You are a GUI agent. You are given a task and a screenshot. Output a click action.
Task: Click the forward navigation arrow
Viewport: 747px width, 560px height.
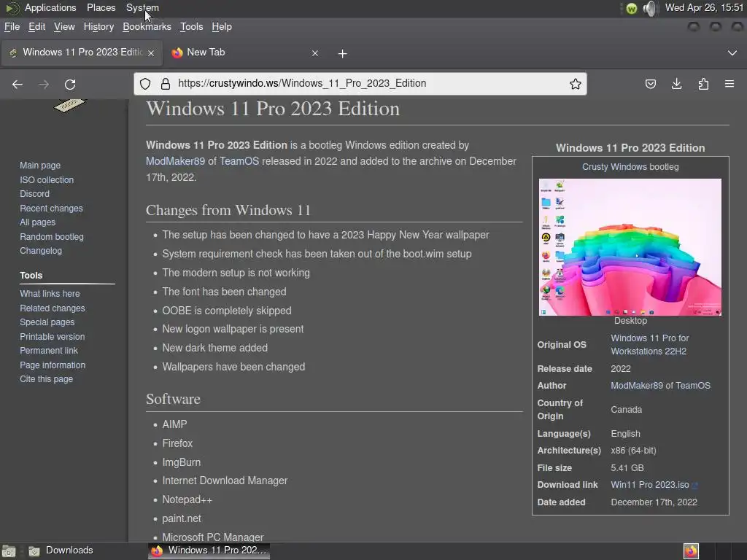44,85
